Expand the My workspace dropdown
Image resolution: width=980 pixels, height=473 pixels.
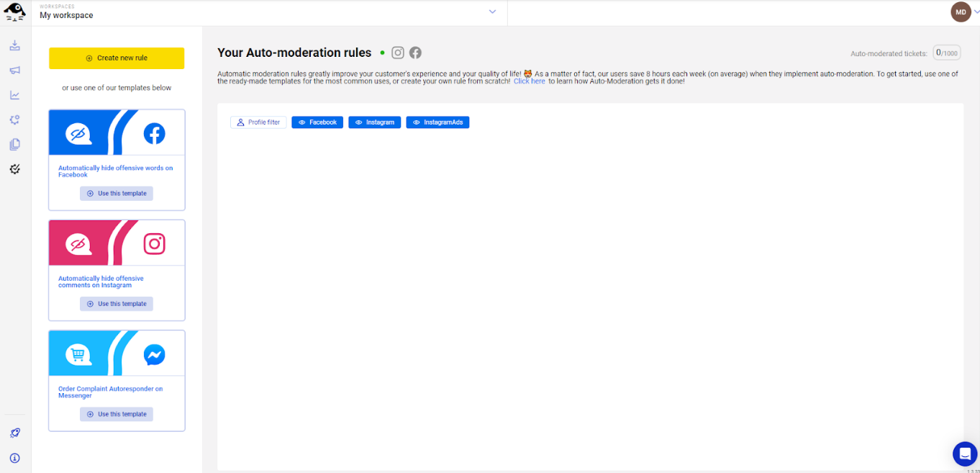(492, 12)
